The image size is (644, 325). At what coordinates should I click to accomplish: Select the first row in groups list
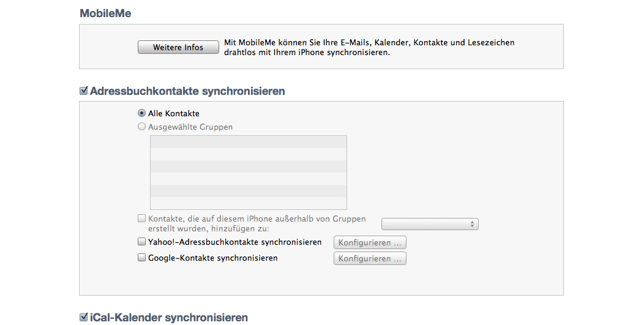(x=249, y=142)
